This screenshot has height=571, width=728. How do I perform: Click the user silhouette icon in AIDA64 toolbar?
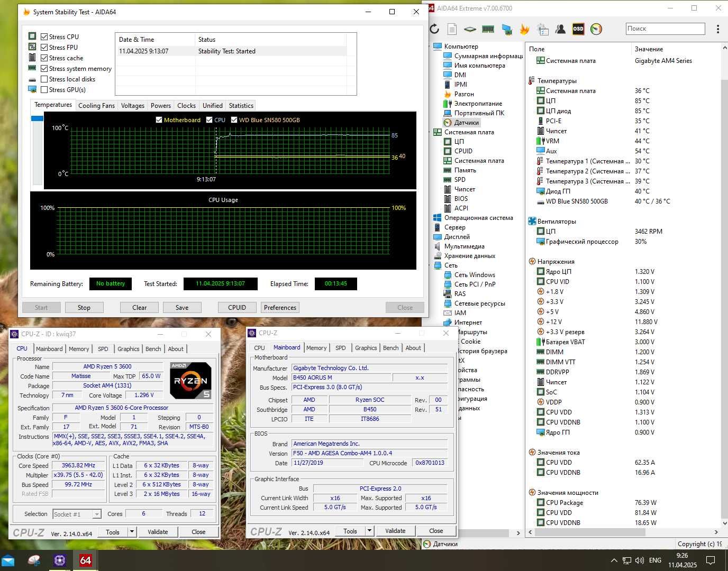(560, 29)
